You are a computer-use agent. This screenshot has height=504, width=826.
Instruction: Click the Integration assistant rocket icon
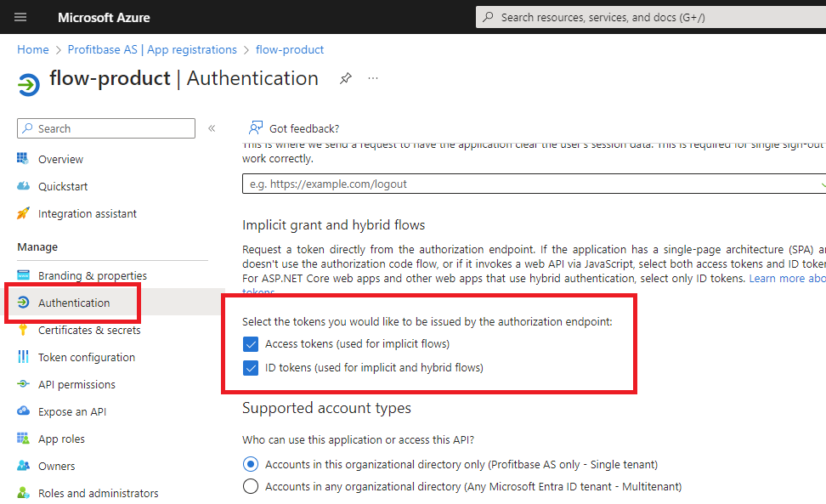[x=23, y=213]
